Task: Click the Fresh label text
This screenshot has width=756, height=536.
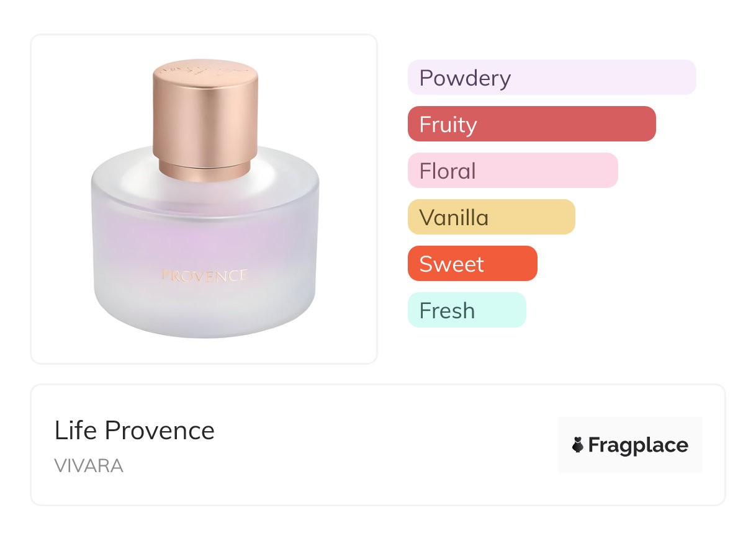Action: [x=447, y=311]
